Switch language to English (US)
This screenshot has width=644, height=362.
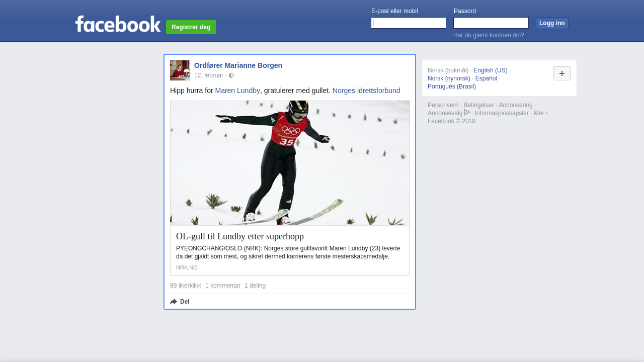pos(491,70)
